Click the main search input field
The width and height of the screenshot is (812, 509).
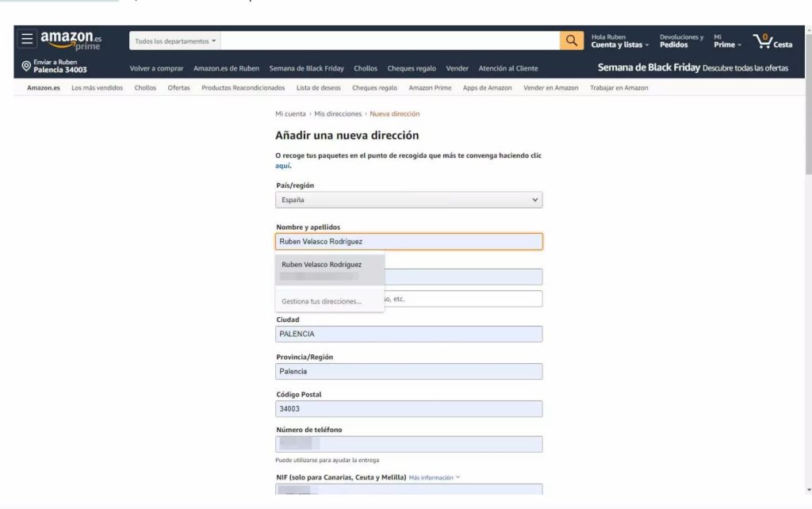(390, 41)
